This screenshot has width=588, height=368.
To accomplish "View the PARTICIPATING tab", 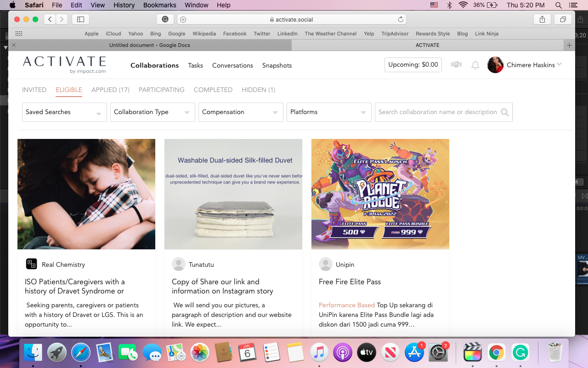I will 161,90.
